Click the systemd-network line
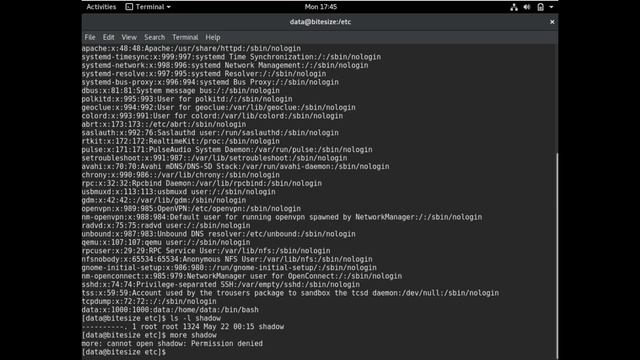The height and width of the screenshot is (360, 640). (x=225, y=65)
